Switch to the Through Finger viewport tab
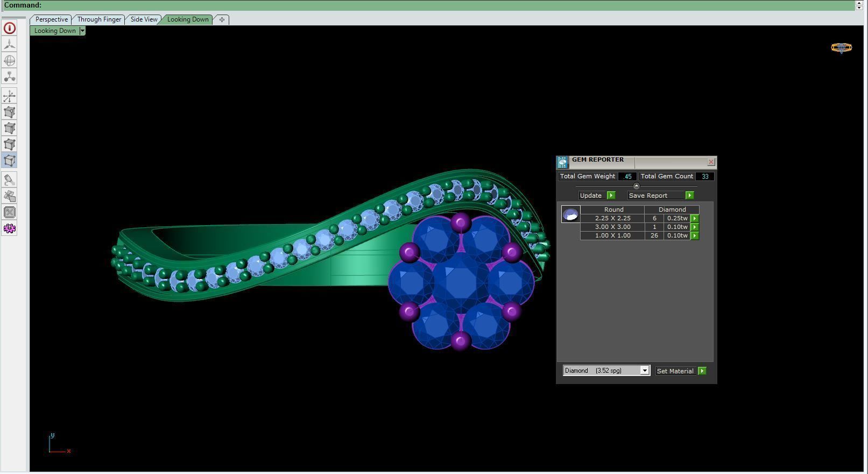Image resolution: width=868 pixels, height=474 pixels. (x=99, y=19)
